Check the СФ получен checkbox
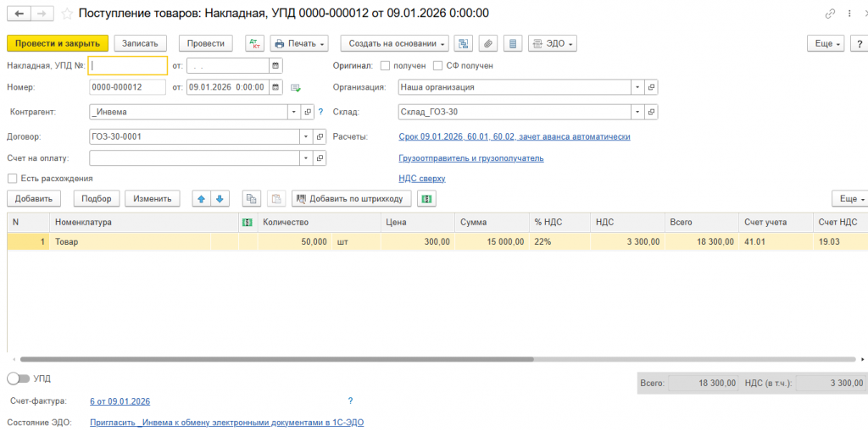This screenshot has width=868, height=431. click(x=438, y=66)
